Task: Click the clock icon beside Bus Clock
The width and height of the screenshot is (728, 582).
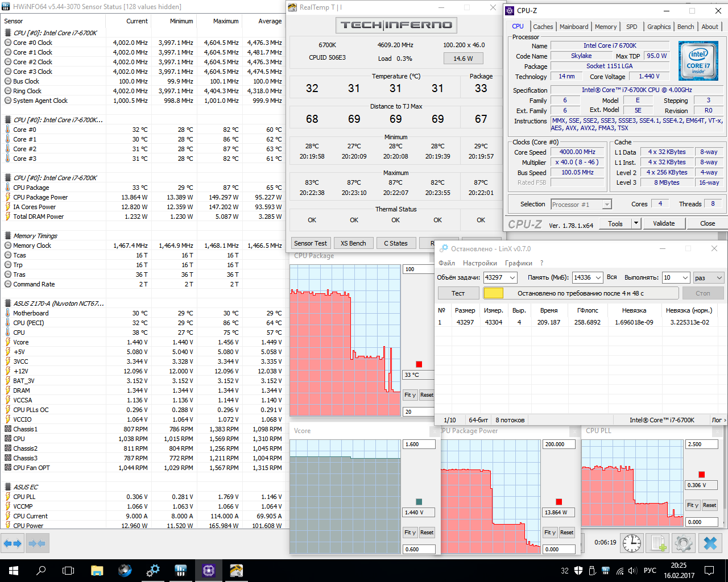Action: [8, 81]
